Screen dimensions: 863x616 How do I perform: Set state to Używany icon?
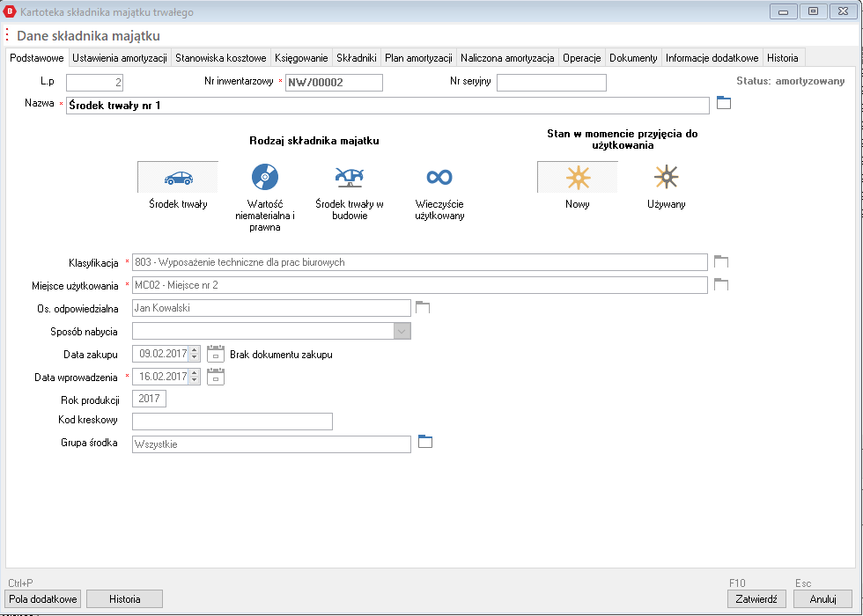coord(666,177)
